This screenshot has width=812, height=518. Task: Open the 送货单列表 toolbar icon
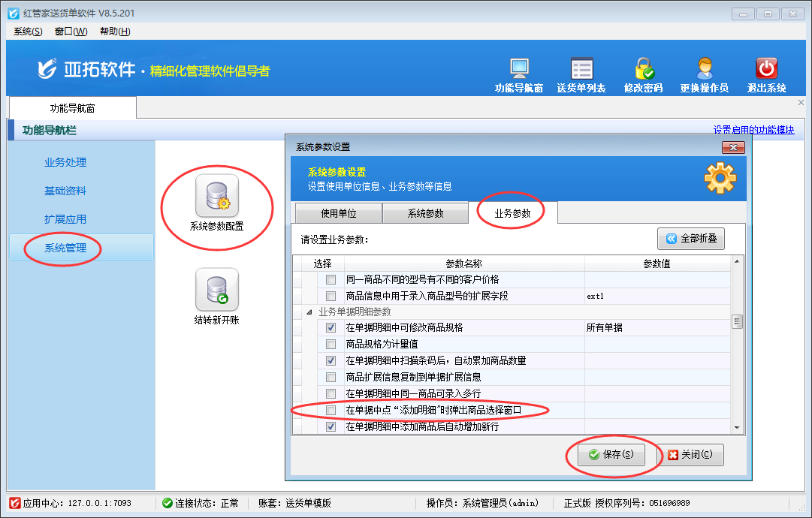[x=581, y=69]
